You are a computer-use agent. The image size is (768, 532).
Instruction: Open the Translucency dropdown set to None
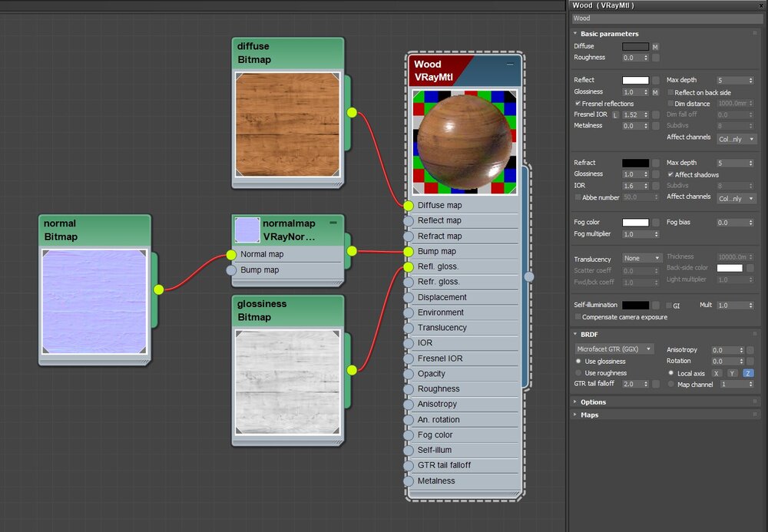coord(642,259)
